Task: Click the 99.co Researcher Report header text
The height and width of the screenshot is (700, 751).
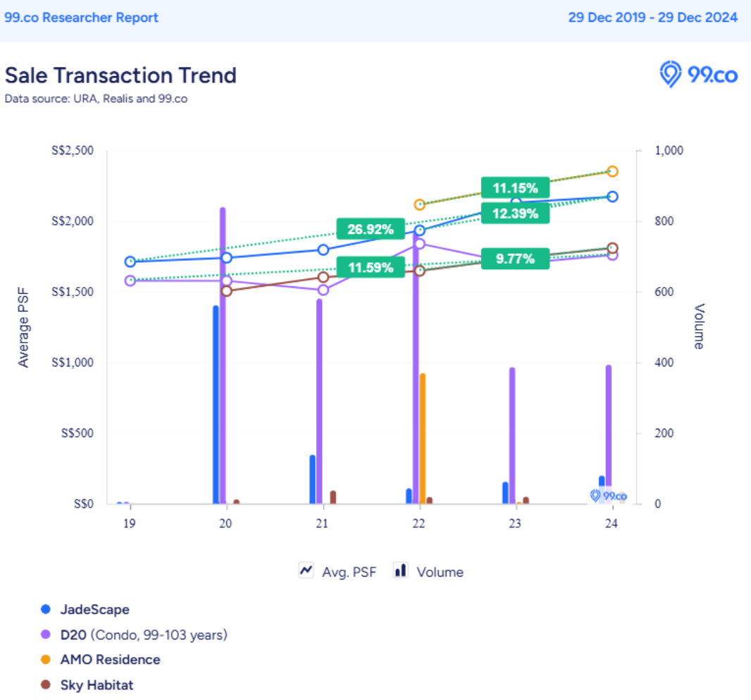Action: tap(82, 18)
